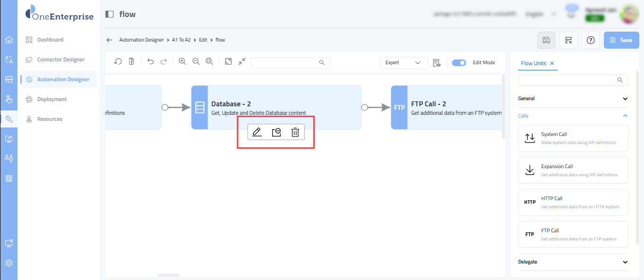Click the undo arrow in canvas toolbar
This screenshot has height=280, width=644.
(x=151, y=62)
